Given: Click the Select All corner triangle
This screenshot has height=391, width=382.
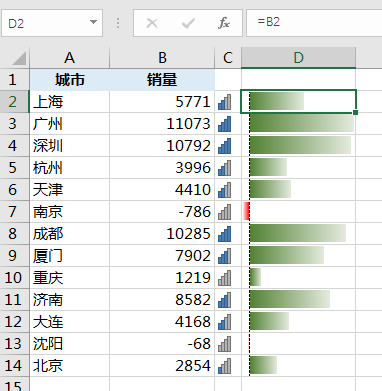Looking at the screenshot, I should click(19, 58).
